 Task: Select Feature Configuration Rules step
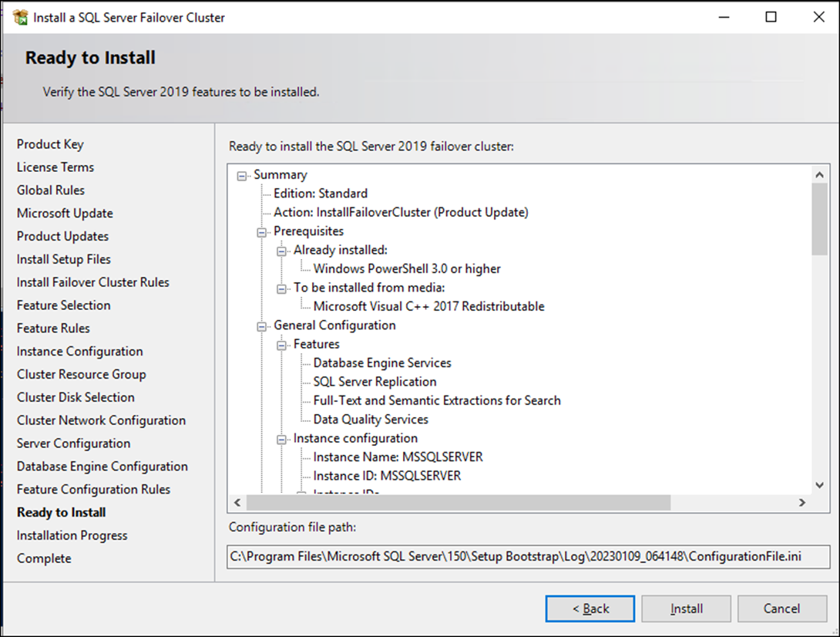(x=94, y=490)
